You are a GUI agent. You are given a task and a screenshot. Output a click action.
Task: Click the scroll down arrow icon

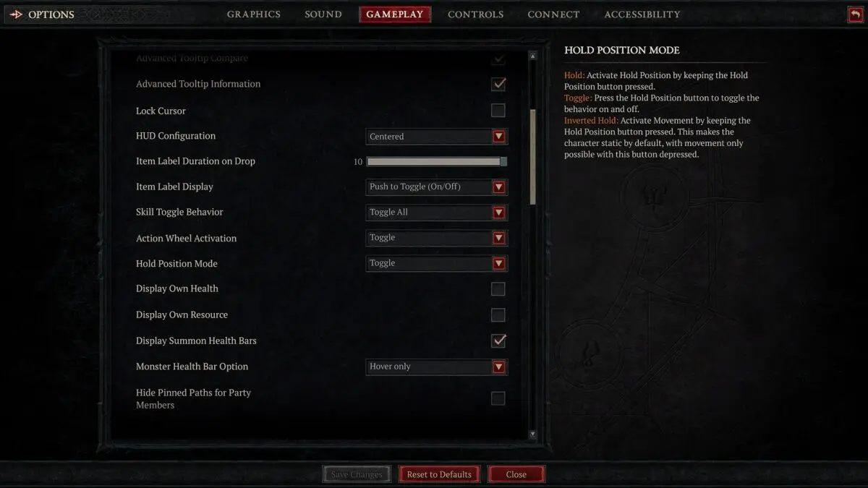pyautogui.click(x=532, y=435)
